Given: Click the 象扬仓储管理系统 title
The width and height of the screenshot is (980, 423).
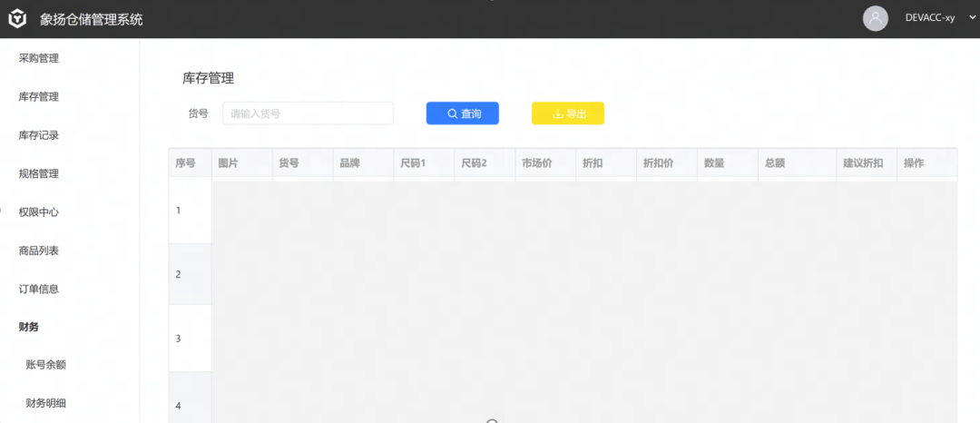Looking at the screenshot, I should click(x=92, y=19).
